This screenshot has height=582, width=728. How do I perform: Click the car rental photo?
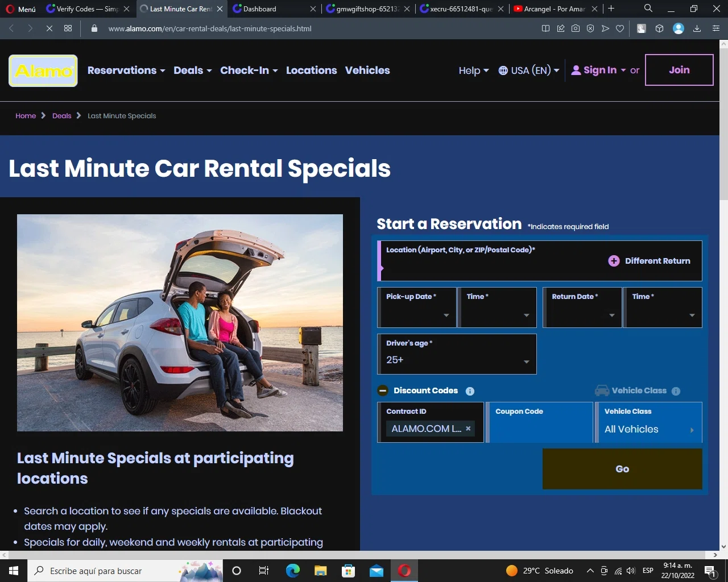coord(180,323)
